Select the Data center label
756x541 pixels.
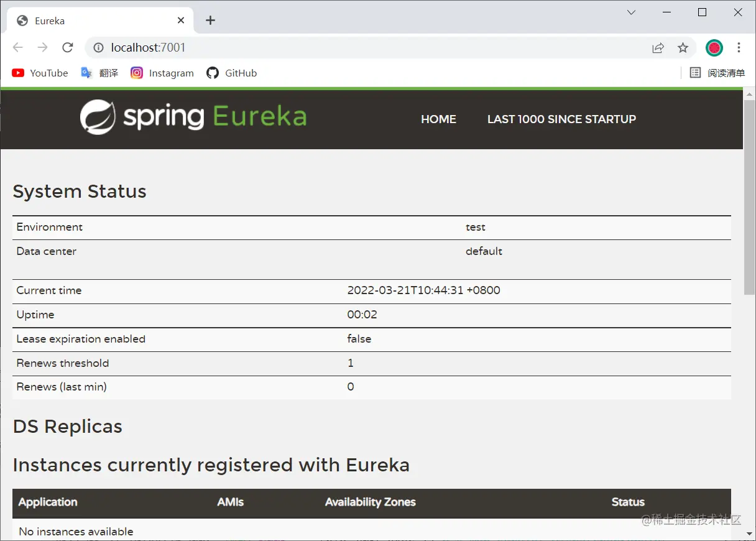click(47, 251)
